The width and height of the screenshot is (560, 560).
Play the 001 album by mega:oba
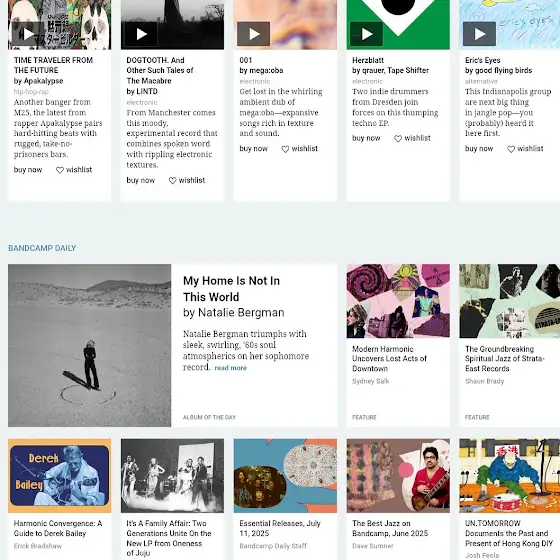point(254,34)
